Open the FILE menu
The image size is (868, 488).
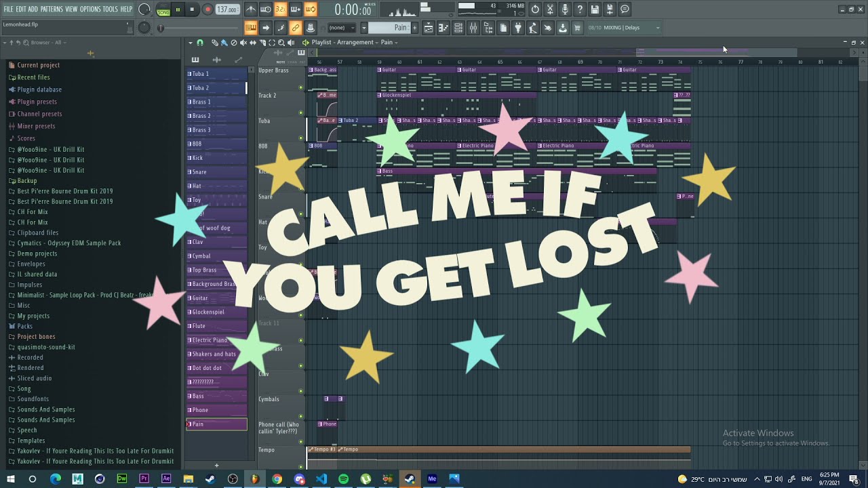pyautogui.click(x=9, y=9)
